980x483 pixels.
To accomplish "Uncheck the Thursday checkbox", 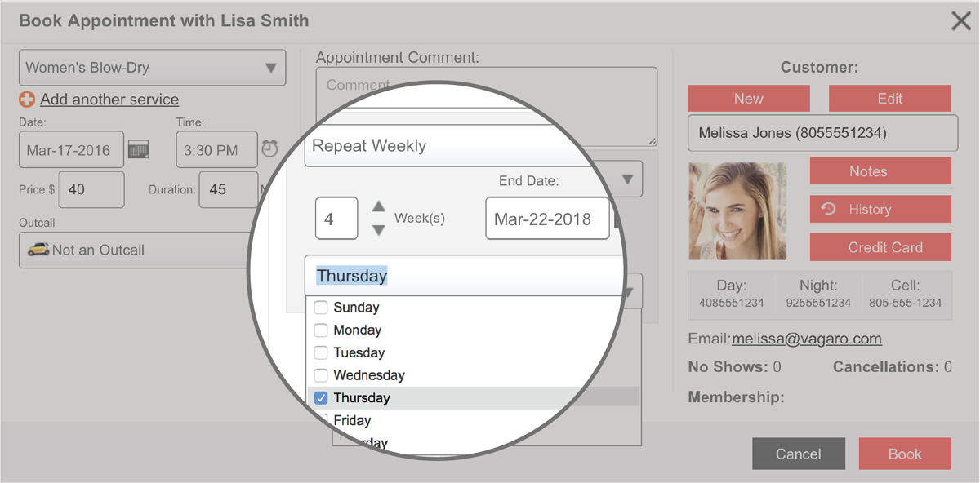I will (321, 398).
